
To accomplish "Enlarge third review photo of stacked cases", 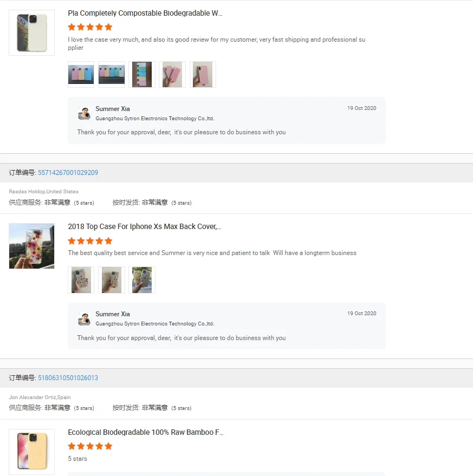I will [x=142, y=74].
